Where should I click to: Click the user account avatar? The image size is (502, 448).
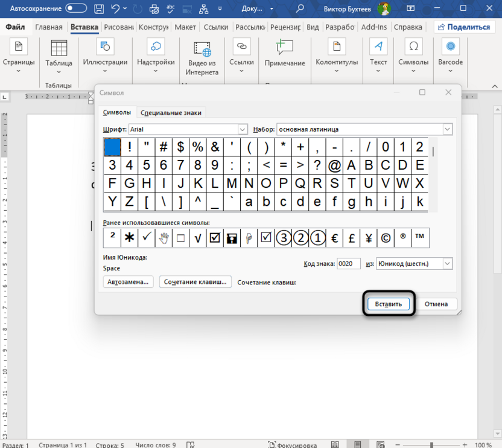pos(384,8)
